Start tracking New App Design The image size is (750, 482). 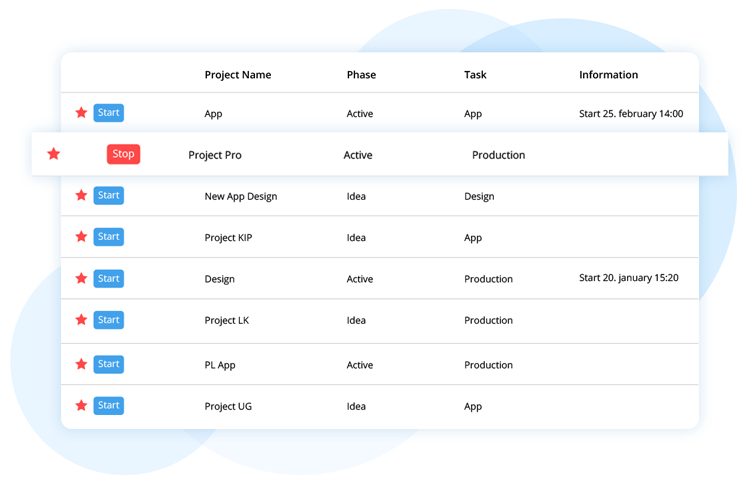[109, 196]
